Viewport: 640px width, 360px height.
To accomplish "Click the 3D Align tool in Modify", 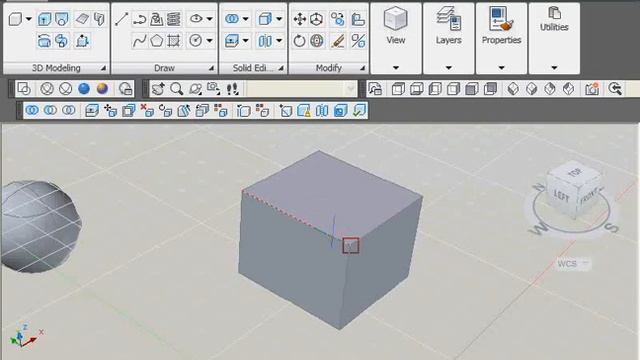I will pos(358,19).
